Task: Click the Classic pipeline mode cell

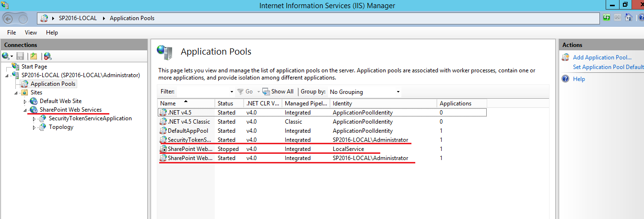Action: tap(293, 122)
